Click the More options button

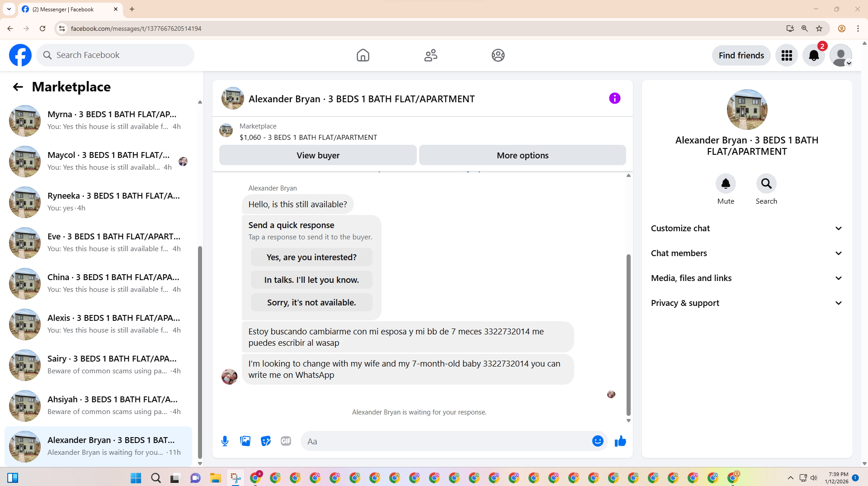523,155
